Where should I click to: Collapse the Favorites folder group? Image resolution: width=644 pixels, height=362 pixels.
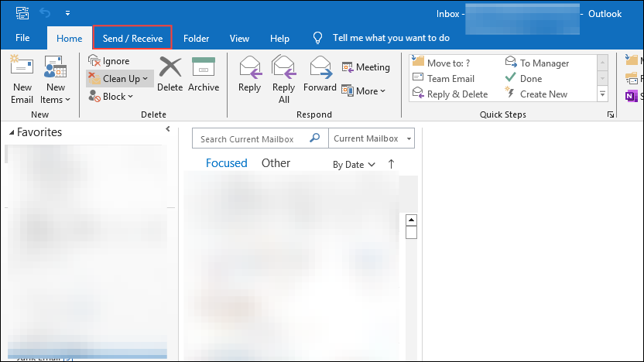pyautogui.click(x=11, y=132)
